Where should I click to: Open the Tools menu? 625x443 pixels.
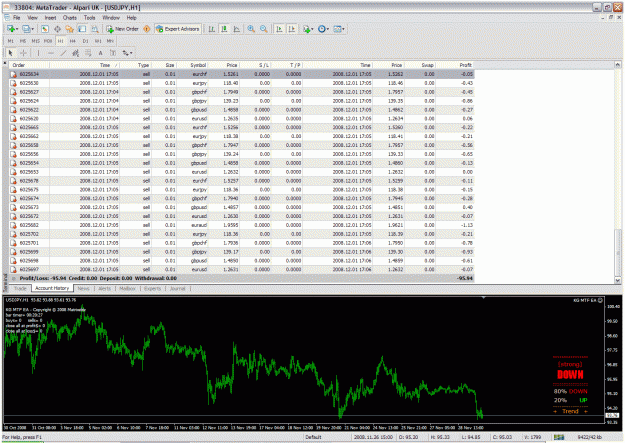[x=90, y=18]
